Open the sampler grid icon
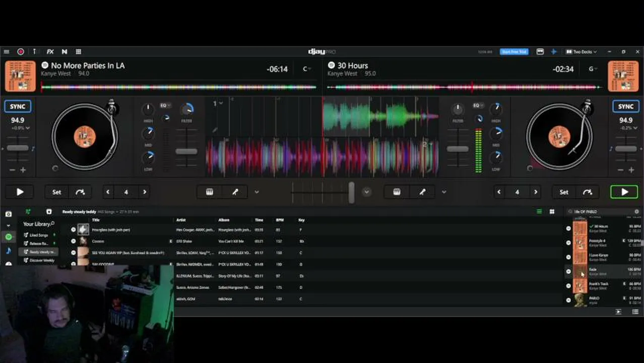 click(x=79, y=51)
